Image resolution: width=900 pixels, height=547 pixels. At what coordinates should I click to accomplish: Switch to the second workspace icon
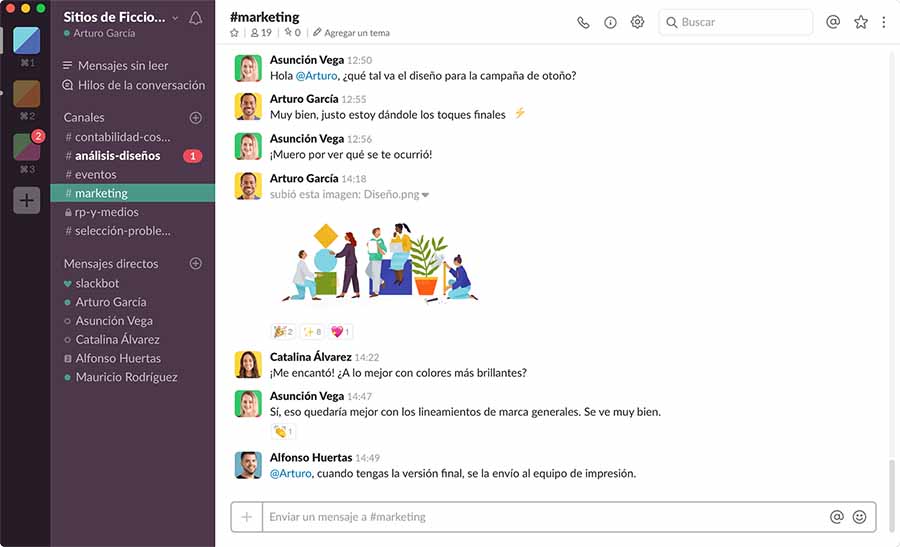click(x=26, y=94)
